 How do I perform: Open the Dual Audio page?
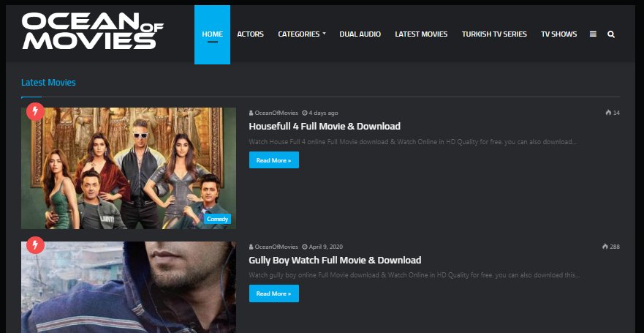360,34
